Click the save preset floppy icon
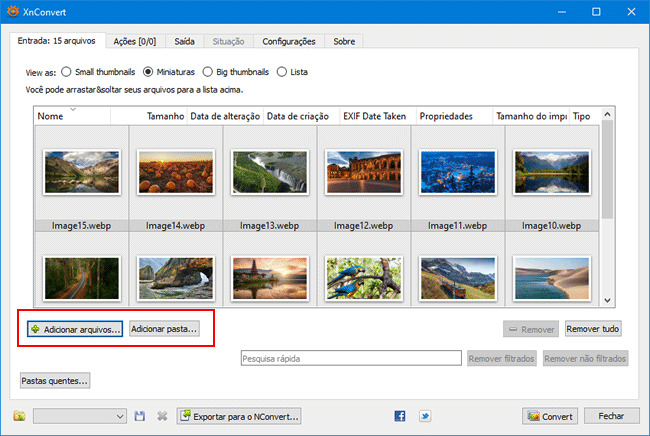 140,416
